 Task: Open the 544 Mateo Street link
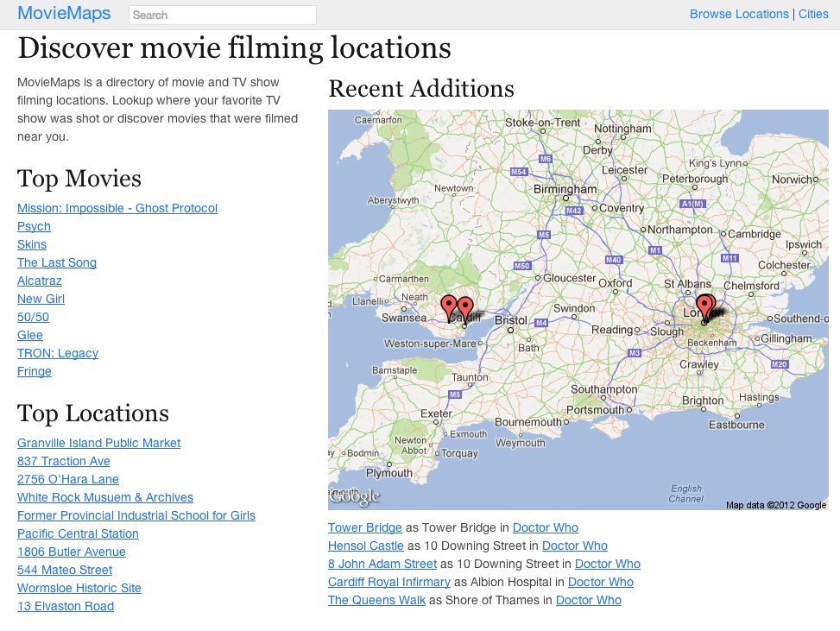click(65, 571)
